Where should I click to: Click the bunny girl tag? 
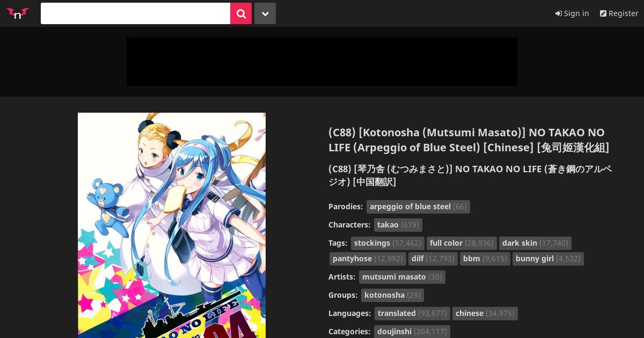[548, 259]
